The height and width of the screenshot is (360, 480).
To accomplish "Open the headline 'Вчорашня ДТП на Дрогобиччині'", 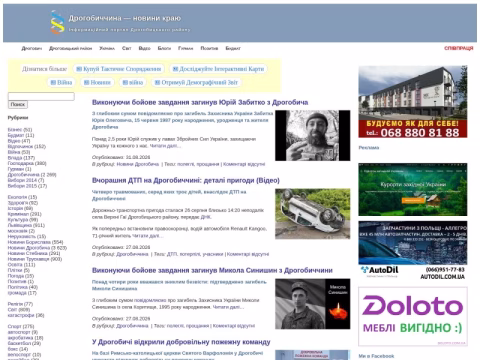I will pos(186,180).
